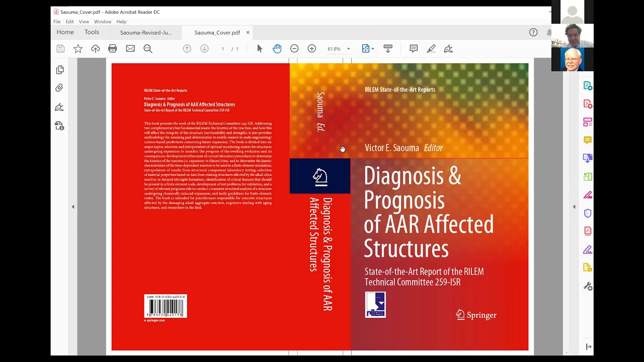Open the Window menu

click(x=103, y=22)
